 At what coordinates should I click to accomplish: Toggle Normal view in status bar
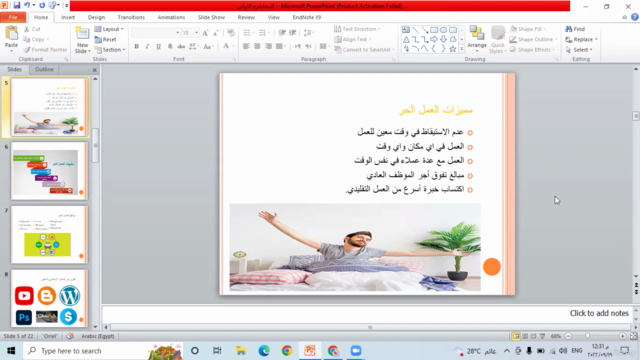point(516,336)
